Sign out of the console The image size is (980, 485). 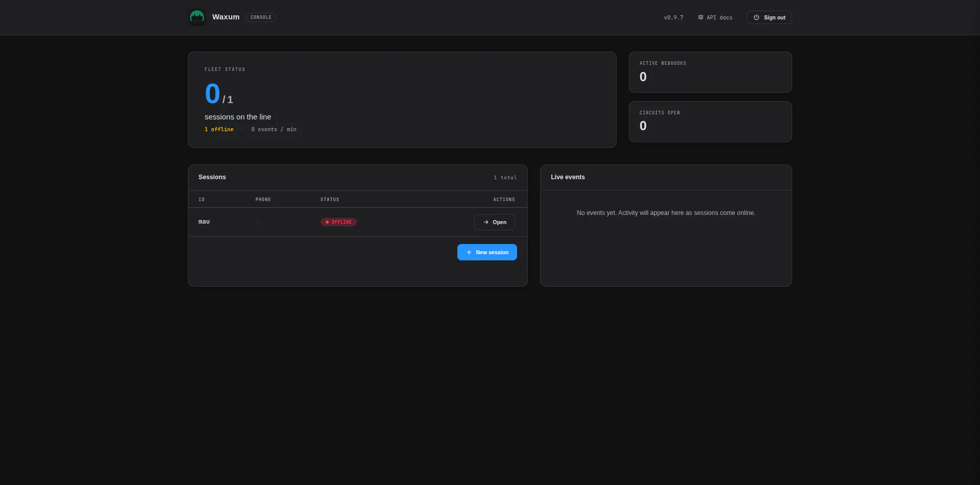point(769,17)
